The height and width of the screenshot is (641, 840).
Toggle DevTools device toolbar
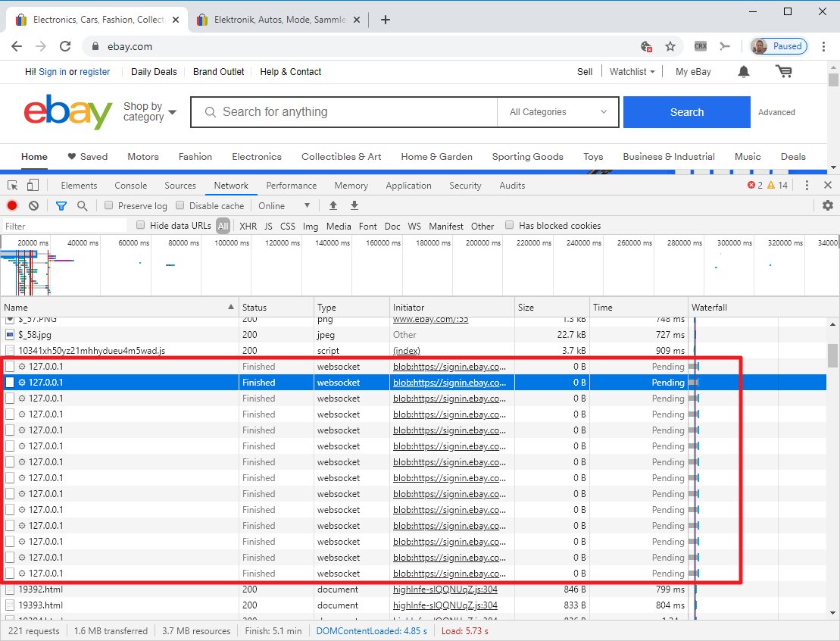(x=33, y=186)
